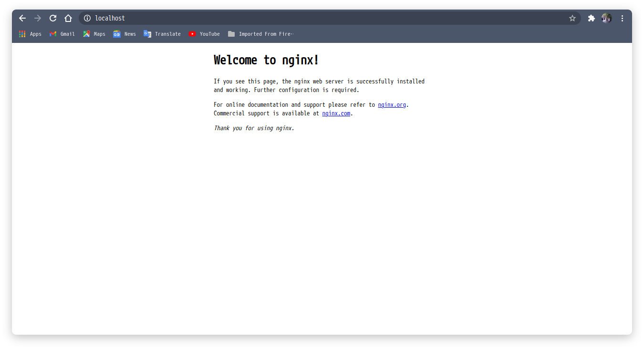Visit the nginx.com commercial support link

coord(336,113)
